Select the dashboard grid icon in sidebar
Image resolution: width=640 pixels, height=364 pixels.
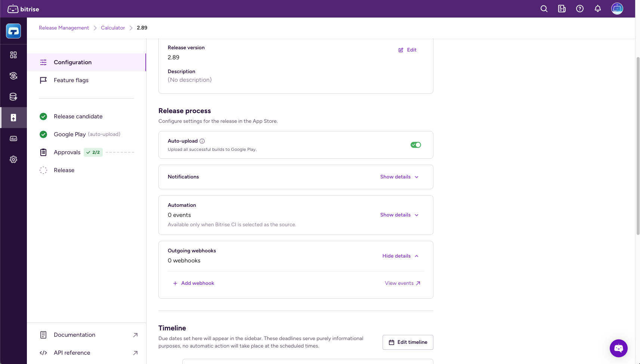point(13,55)
